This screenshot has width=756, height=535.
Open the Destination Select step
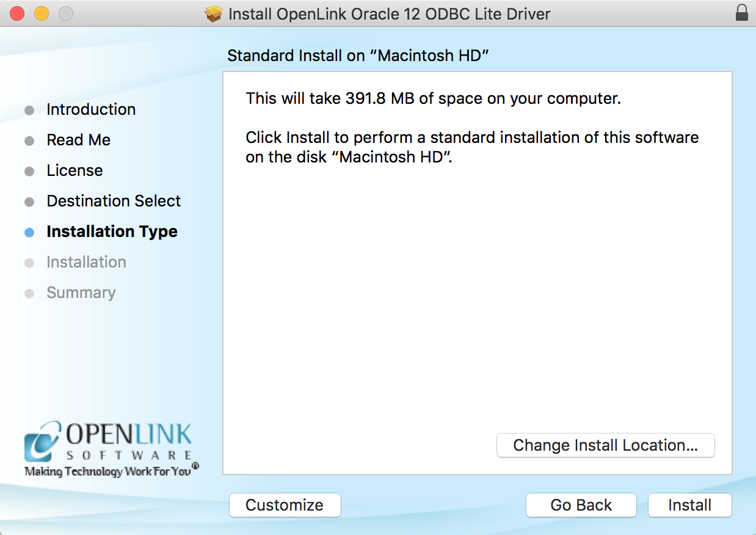coord(114,201)
